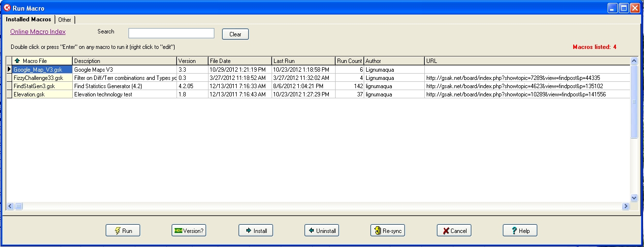Viewport: 644px width, 247px height.
Task: Click the URL ending in p=141556
Action: click(x=516, y=94)
